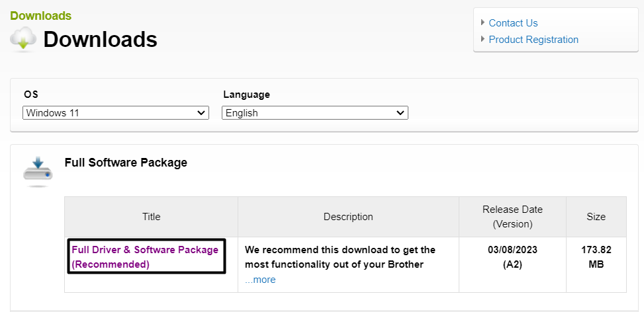This screenshot has height=312, width=644.
Task: Open the OS dropdown showing Windows 11
Action: click(x=116, y=113)
